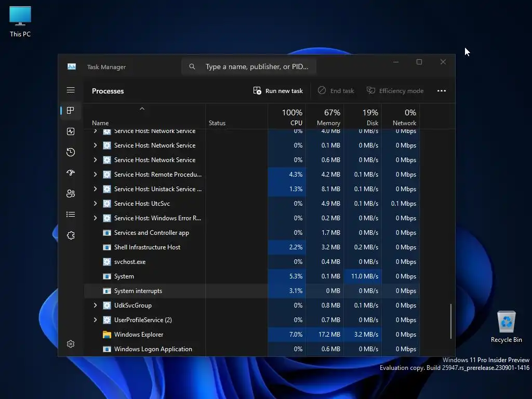Image resolution: width=532 pixels, height=399 pixels.
Task: Open the Performance page in sidebar
Action: point(71,131)
